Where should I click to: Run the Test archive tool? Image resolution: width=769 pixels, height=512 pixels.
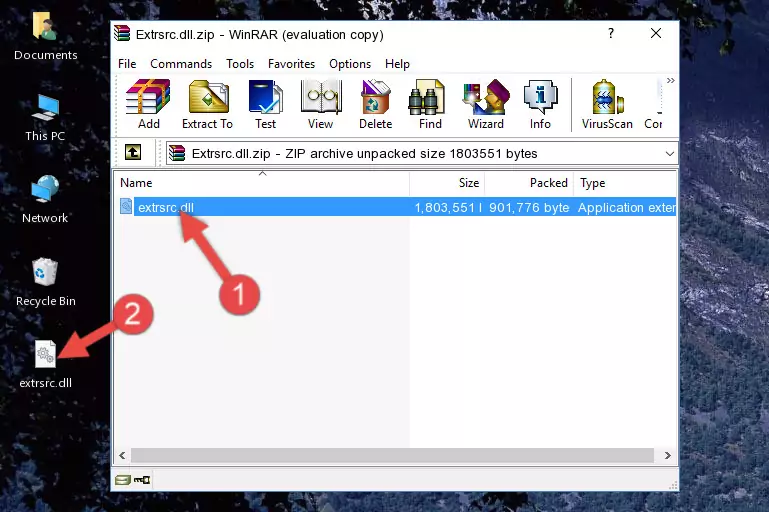265,104
